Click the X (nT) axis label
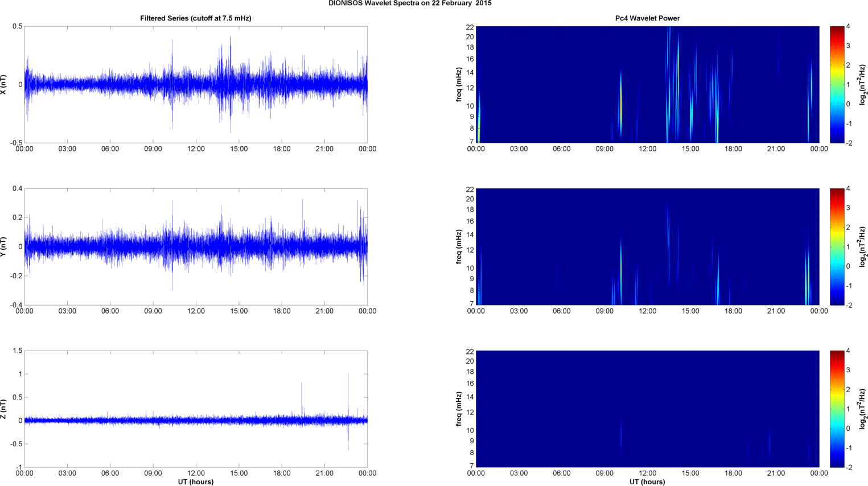The image size is (868, 486). 4,84
